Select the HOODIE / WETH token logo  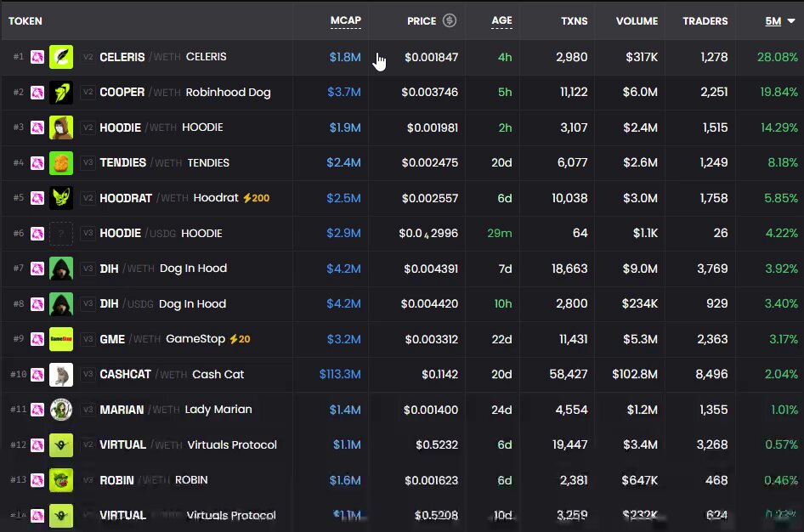coord(61,127)
